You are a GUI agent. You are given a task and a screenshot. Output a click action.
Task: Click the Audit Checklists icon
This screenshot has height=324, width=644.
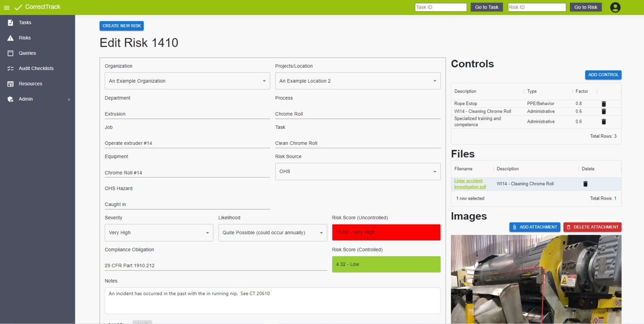point(10,68)
